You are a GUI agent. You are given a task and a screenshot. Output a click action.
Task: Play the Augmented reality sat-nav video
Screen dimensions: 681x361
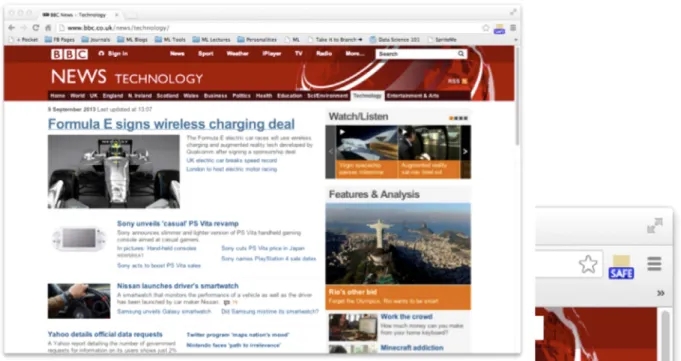tap(429, 152)
